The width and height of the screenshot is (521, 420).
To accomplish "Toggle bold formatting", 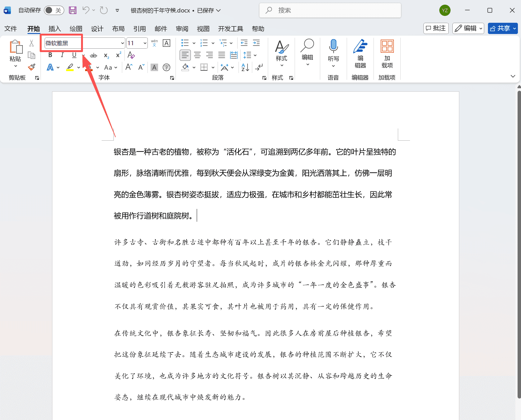I will click(50, 55).
